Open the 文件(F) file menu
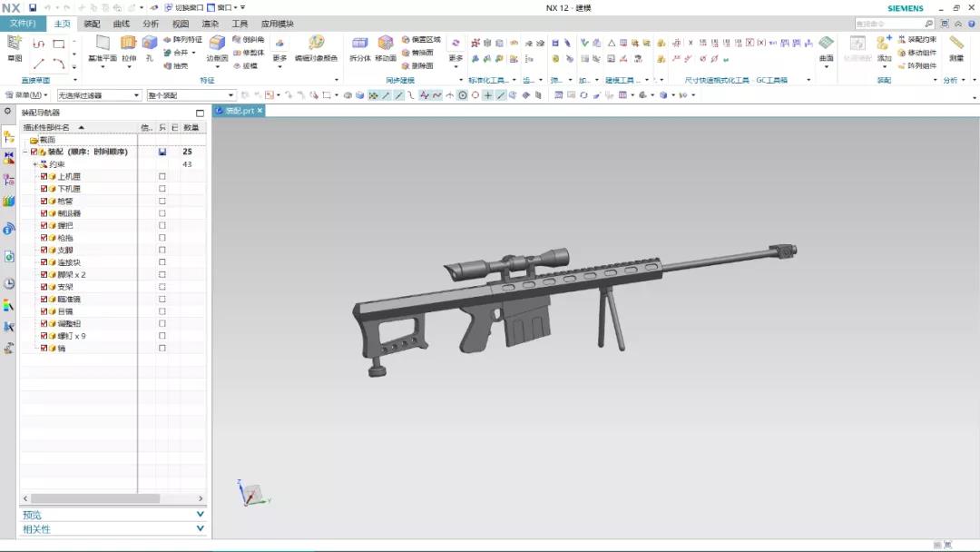Image resolution: width=980 pixels, height=552 pixels. [23, 24]
